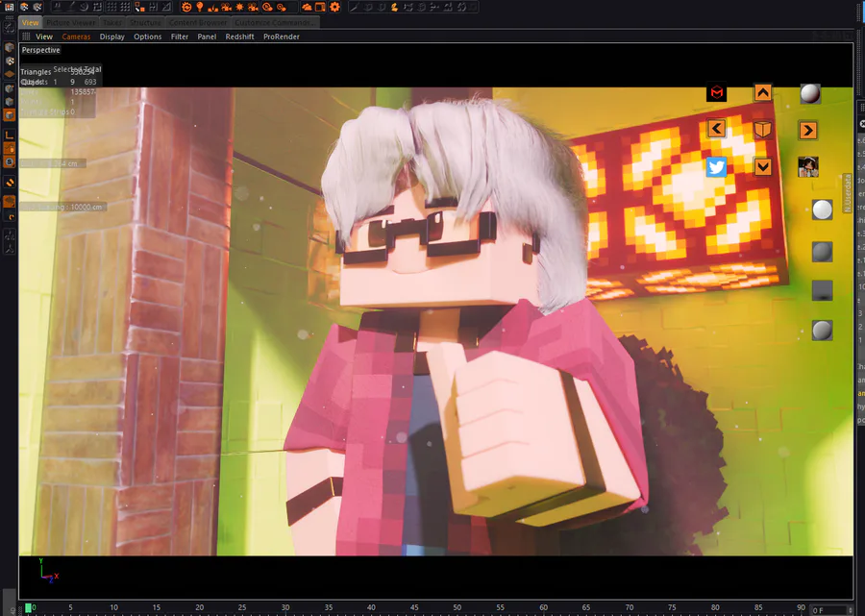The width and height of the screenshot is (865, 616).
Task: Click the orange sun light icon in top toolbar
Action: pyautogui.click(x=239, y=7)
